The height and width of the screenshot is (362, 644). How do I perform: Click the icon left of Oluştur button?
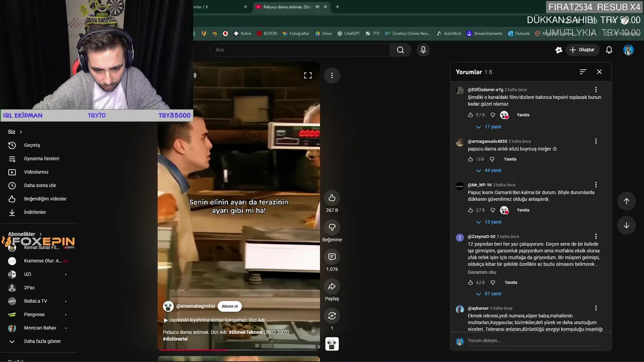click(558, 50)
